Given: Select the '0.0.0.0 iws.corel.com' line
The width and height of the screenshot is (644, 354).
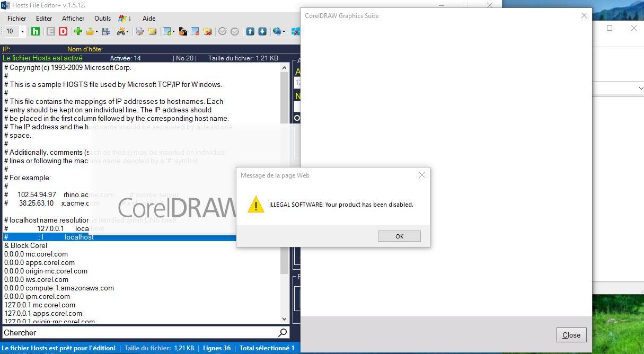Looking at the screenshot, I should coord(36,279).
